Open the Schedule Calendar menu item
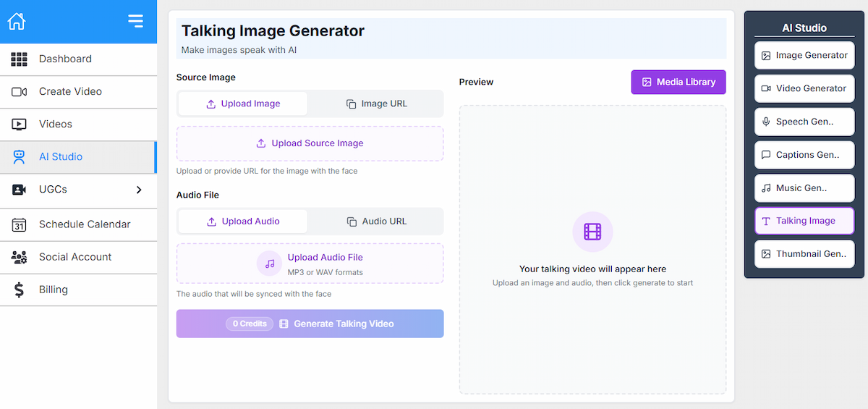Viewport: 868px width, 409px height. tap(78, 224)
